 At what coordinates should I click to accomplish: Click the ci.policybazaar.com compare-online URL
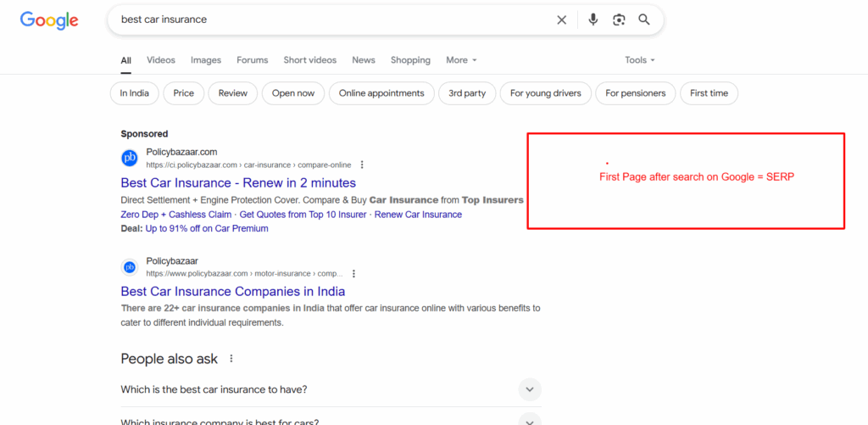point(248,165)
